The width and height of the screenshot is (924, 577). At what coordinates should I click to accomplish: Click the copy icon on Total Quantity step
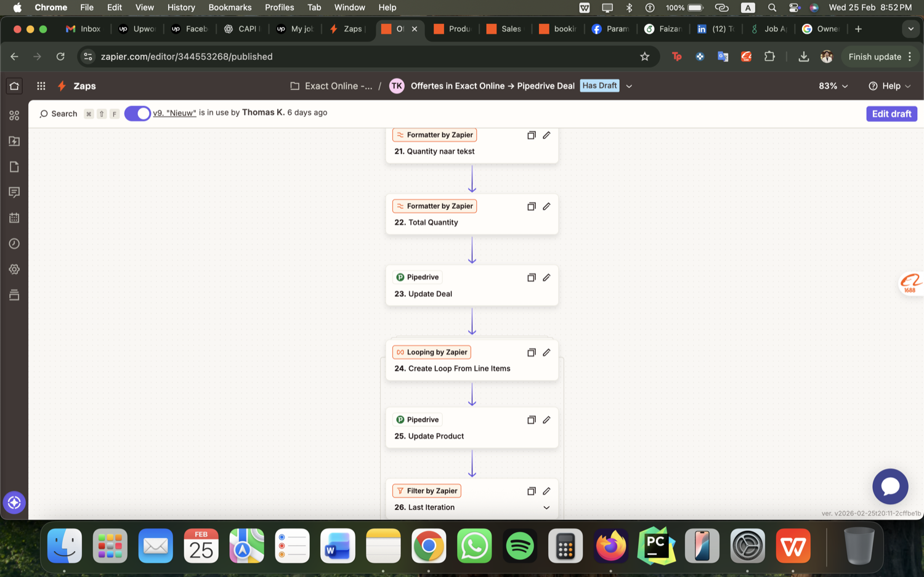pyautogui.click(x=531, y=206)
